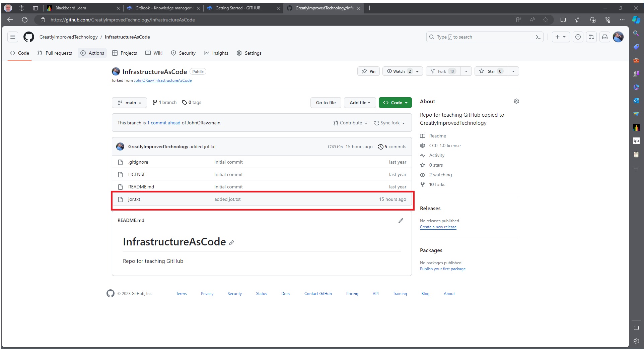Open the hamburger navigation menu

13,37
